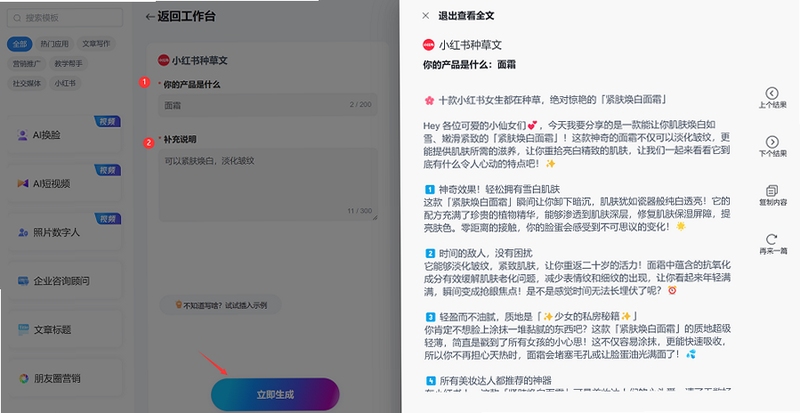
Task: Click the 退出查看全文 label
Action: point(466,16)
